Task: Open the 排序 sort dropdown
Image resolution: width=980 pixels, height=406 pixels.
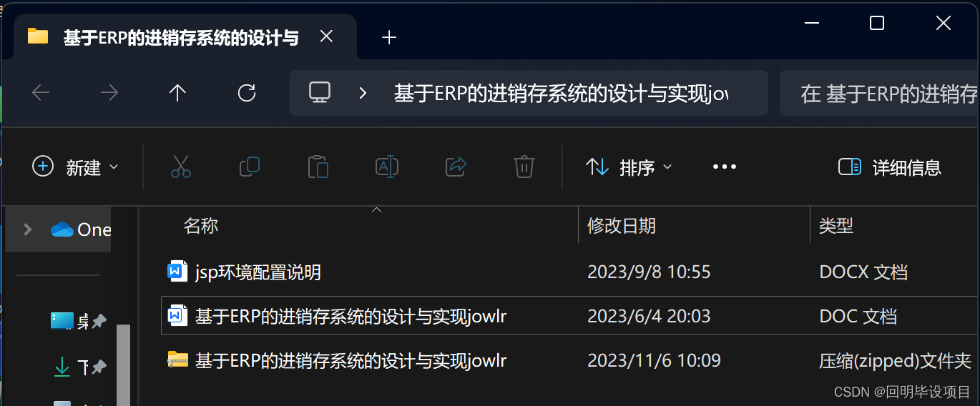Action: click(x=629, y=167)
